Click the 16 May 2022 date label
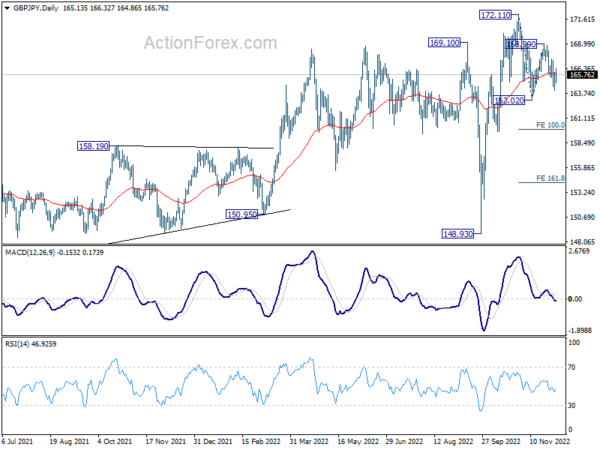Image resolution: width=600 pixels, height=450 pixels. tap(358, 441)
